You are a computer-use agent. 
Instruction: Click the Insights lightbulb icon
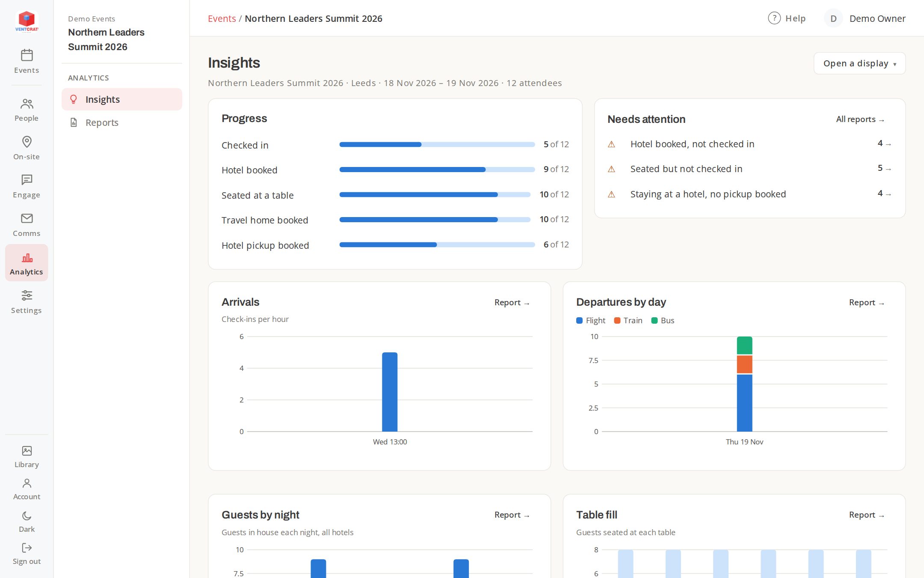click(74, 99)
